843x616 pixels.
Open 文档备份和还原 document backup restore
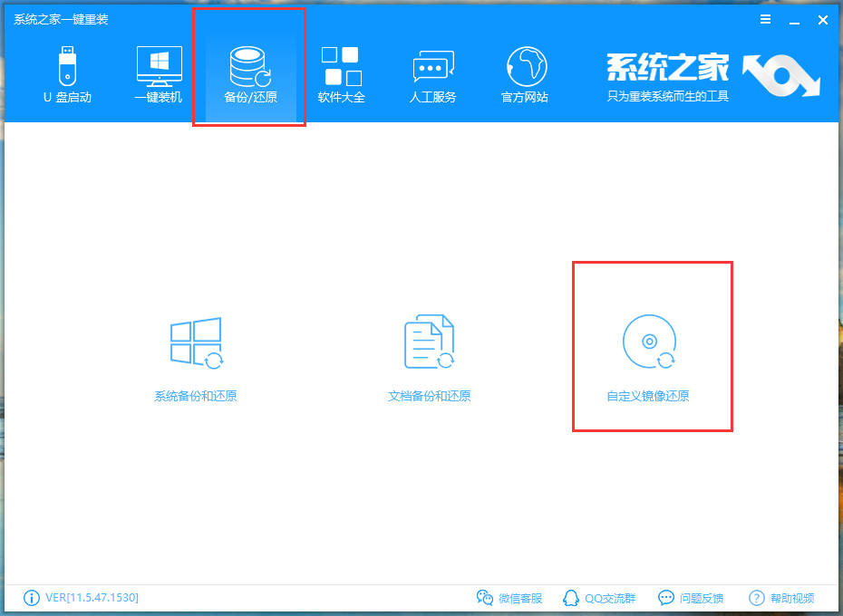point(428,353)
